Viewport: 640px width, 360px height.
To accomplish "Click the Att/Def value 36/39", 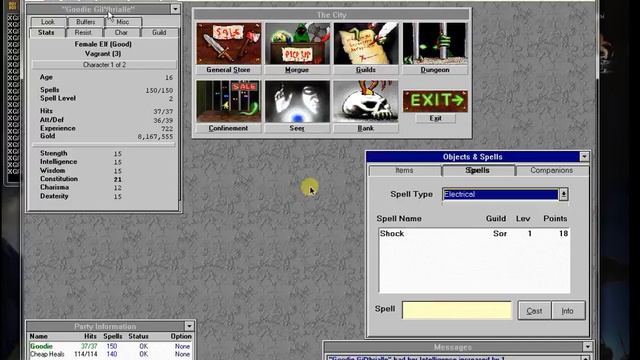I will (x=163, y=120).
